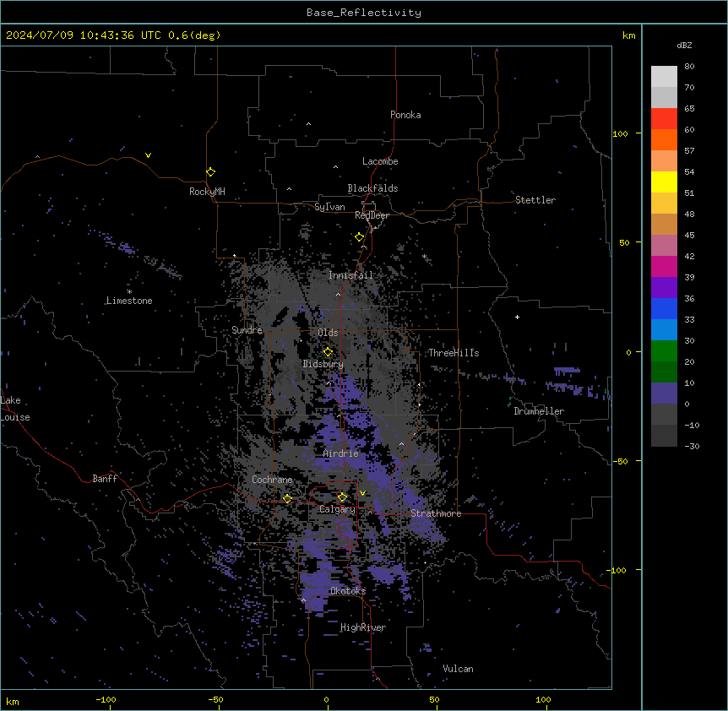Click the 100 tick on the right axis
This screenshot has width=728, height=711.
pos(620,133)
